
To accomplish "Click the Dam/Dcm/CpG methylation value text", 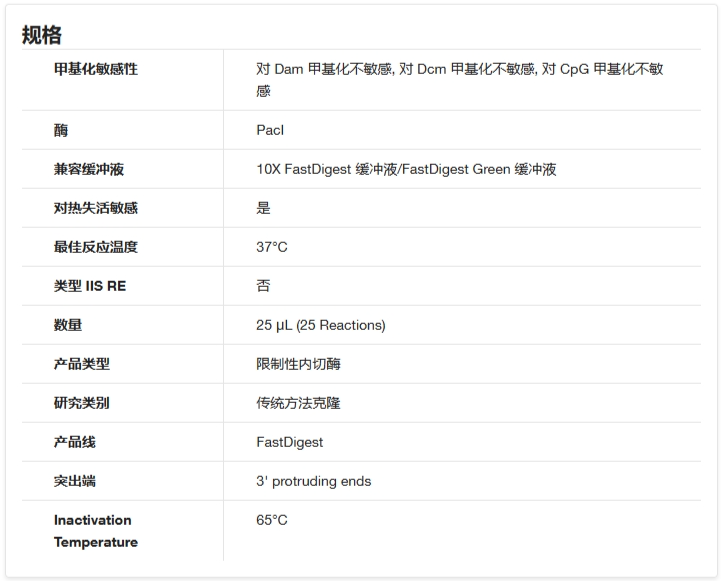I will [459, 80].
